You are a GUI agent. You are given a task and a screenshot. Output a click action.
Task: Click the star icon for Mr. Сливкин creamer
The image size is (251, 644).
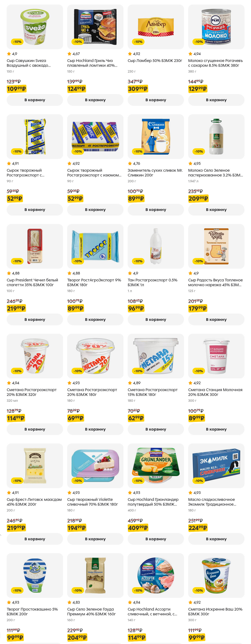click(130, 164)
